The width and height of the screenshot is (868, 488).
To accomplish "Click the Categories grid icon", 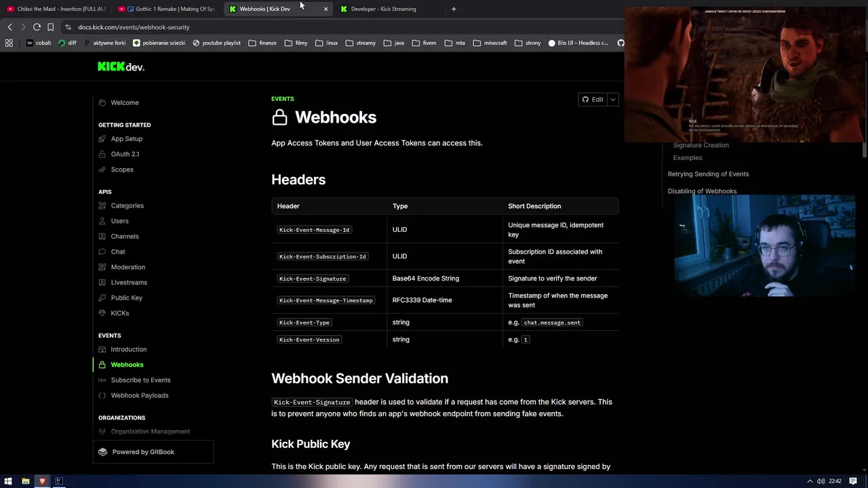I will (x=102, y=206).
